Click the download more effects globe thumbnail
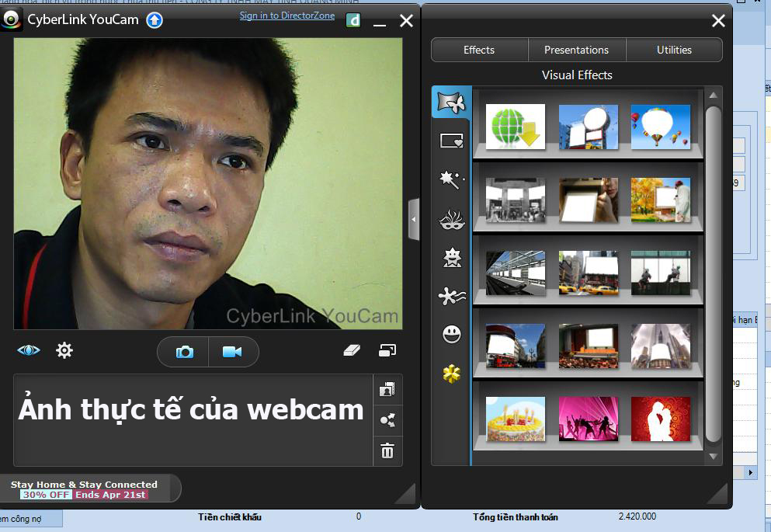Image resolution: width=771 pixels, height=532 pixels. (x=516, y=127)
